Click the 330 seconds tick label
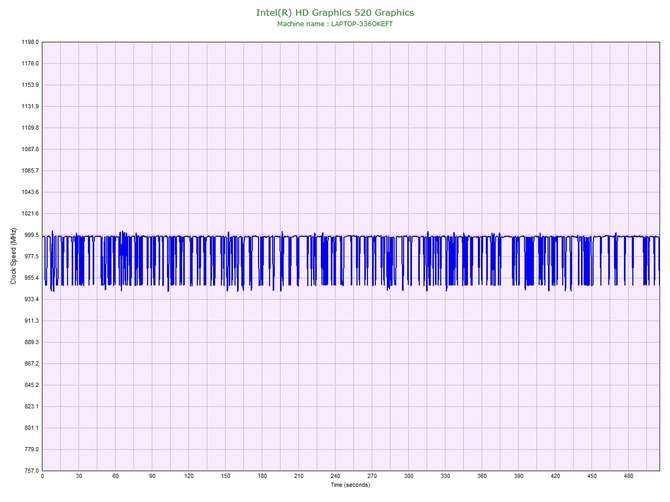670x502 pixels. [445, 476]
